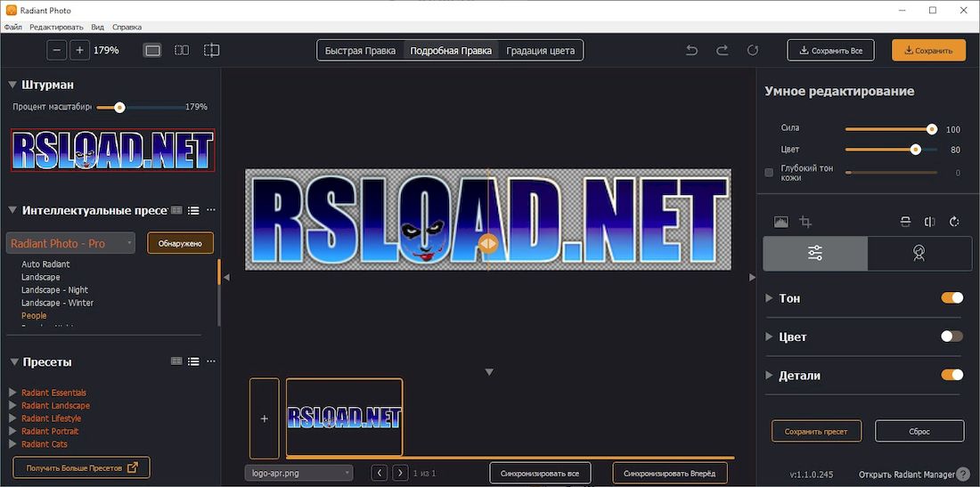This screenshot has height=487, width=980.
Task: Toggle the Тон section switch
Action: pos(952,298)
